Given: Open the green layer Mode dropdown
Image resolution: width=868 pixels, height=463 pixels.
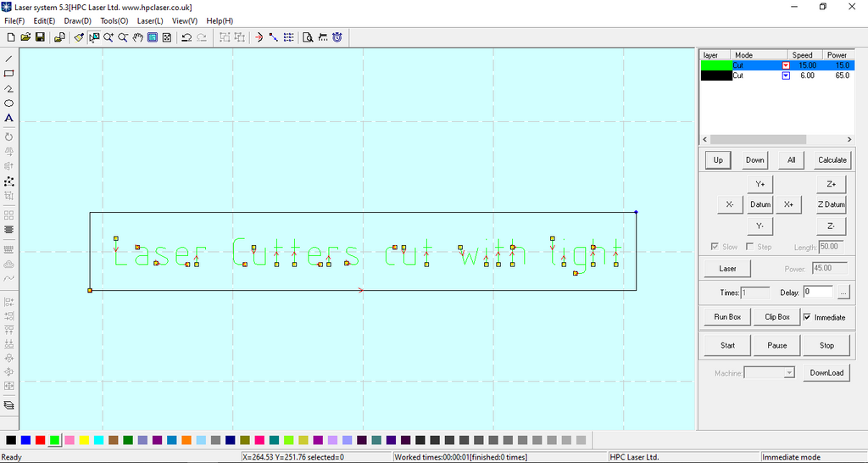Looking at the screenshot, I should [786, 65].
